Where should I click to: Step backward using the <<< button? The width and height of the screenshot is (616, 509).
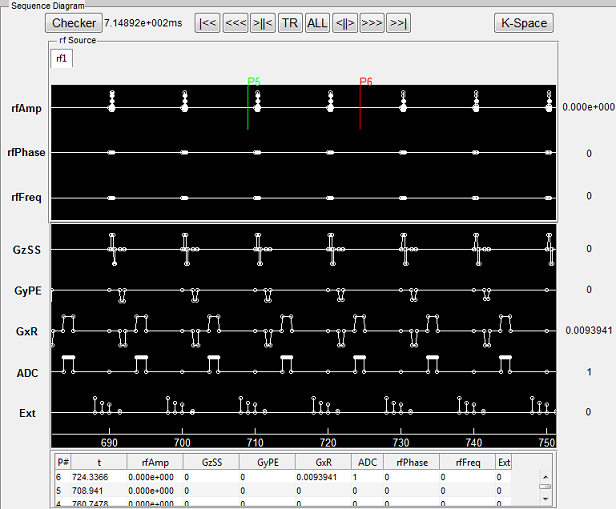[235, 23]
